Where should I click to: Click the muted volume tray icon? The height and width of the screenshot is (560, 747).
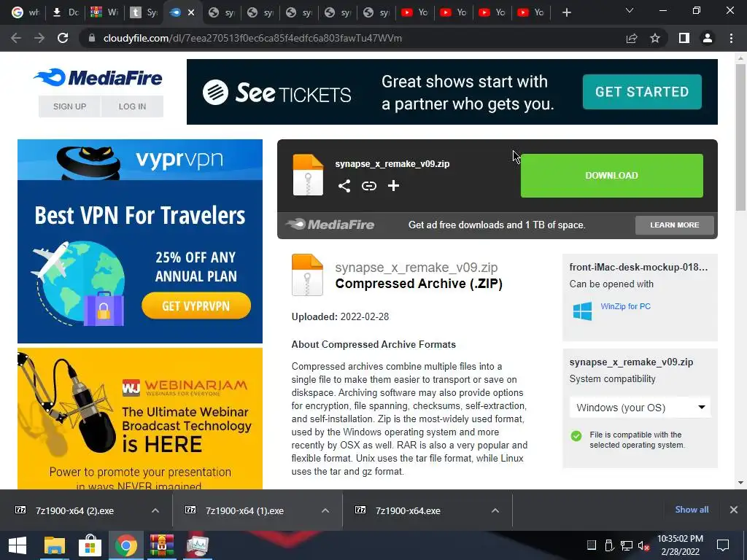[643, 545]
